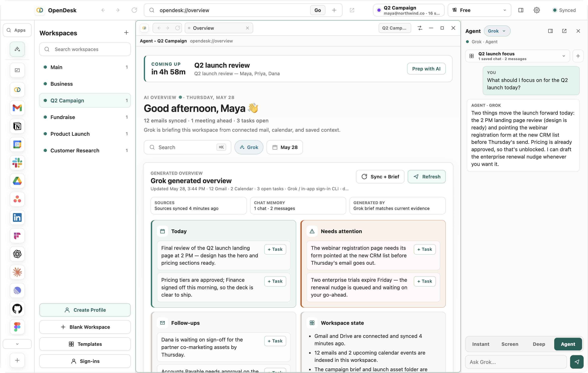Open the Apps search button
The image size is (588, 373).
tap(17, 30)
